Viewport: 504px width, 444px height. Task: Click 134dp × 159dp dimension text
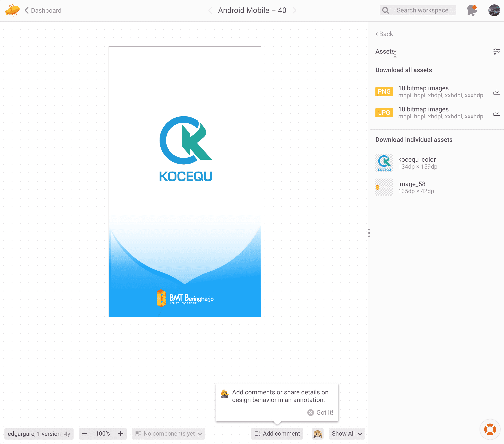tap(418, 166)
